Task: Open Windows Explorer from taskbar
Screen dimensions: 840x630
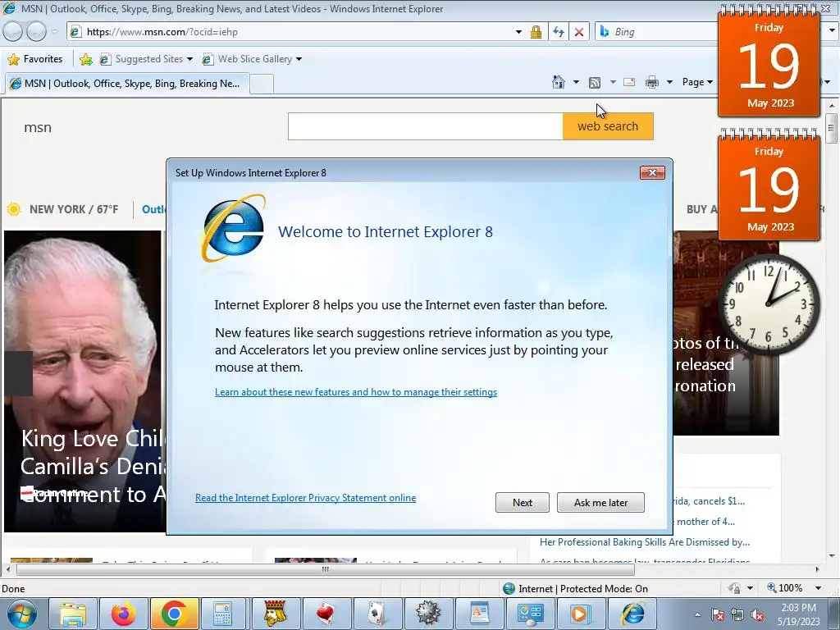Action: [x=72, y=614]
